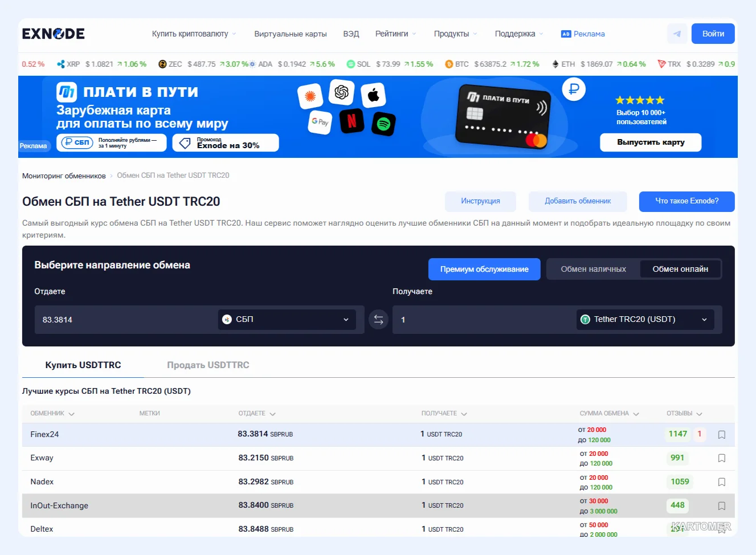Click the Что такое Exnode? button

[687, 201]
